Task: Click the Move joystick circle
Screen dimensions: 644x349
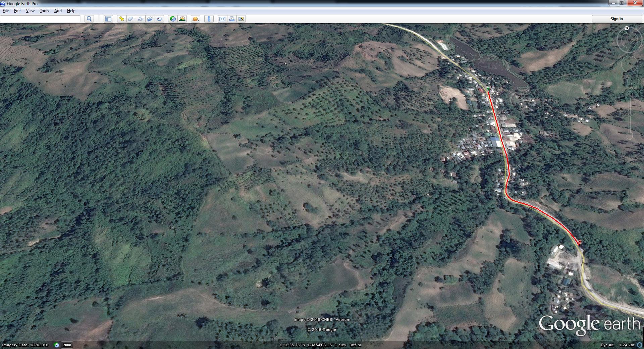Action: coord(629,64)
